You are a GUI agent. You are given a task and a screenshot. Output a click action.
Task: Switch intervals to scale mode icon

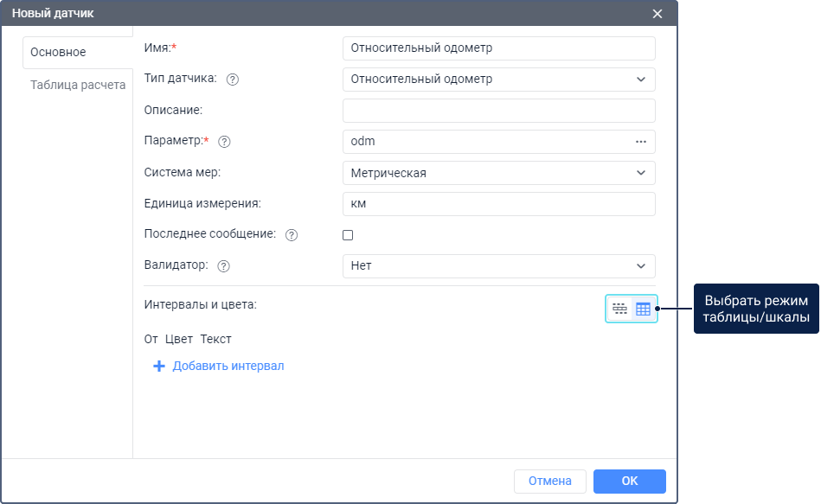tap(619, 309)
